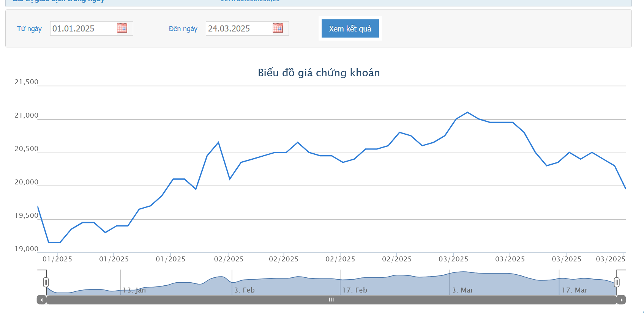
Task: Select the 3. Mar marker in navigator
Action: (462, 290)
